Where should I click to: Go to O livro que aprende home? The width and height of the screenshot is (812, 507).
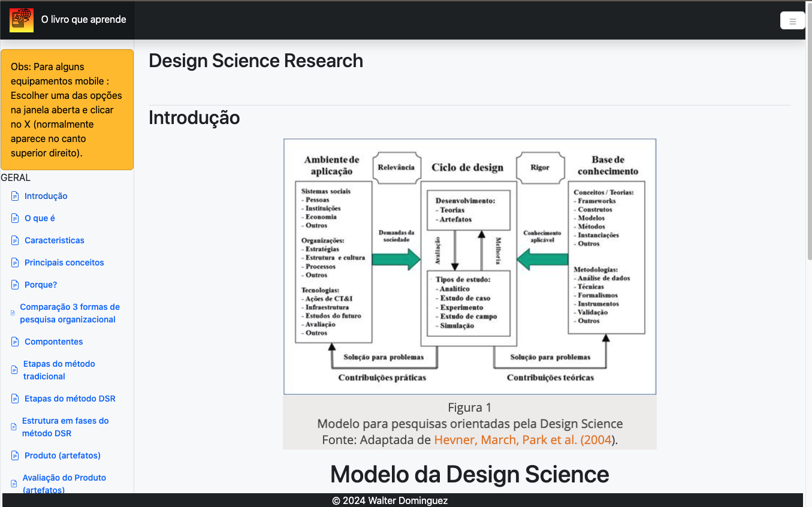click(x=83, y=20)
